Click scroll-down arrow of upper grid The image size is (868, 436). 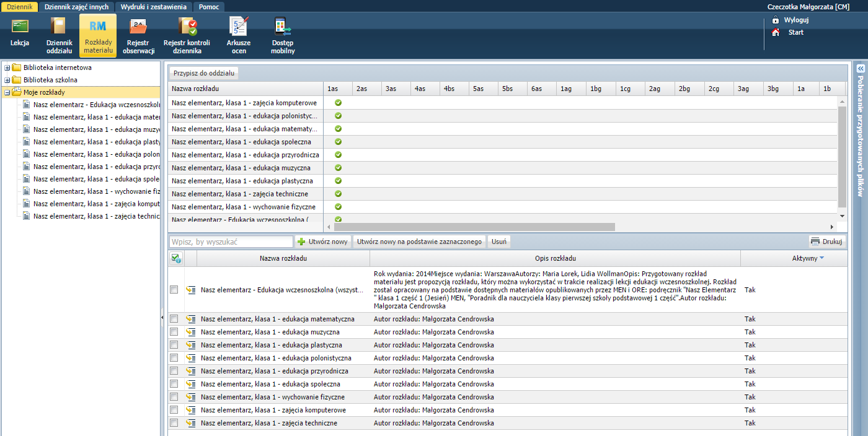pyautogui.click(x=842, y=216)
